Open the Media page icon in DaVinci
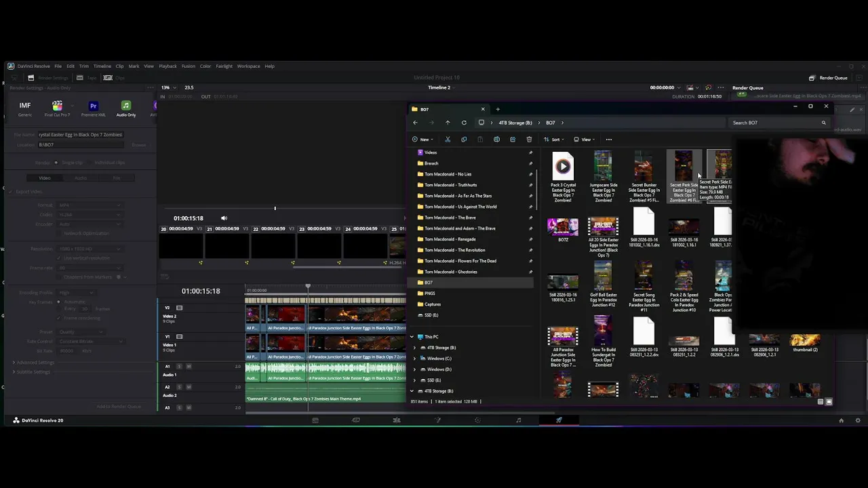 (x=315, y=420)
